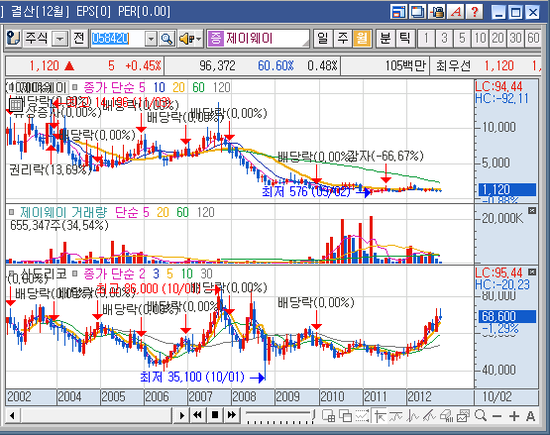Click the title bar lock icon
Screen dimensions: 550x435
tap(437, 12)
